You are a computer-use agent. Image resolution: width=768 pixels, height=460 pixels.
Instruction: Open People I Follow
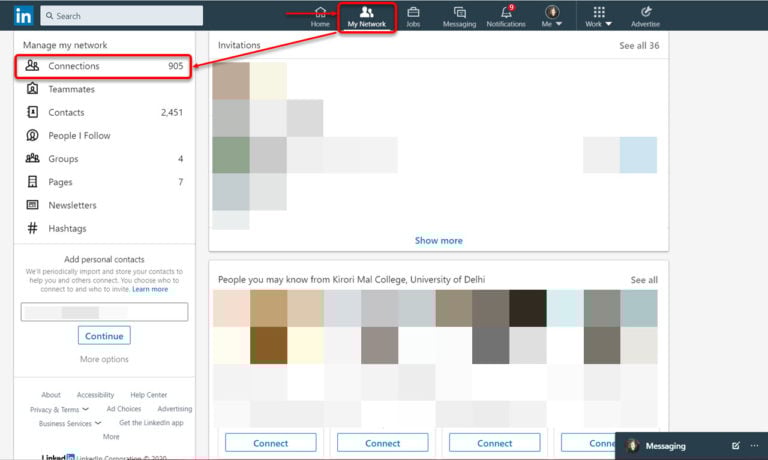79,136
